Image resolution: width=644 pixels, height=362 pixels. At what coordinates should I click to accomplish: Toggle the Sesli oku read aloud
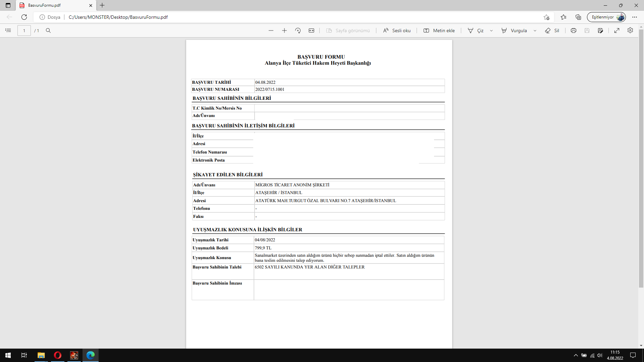point(397,31)
